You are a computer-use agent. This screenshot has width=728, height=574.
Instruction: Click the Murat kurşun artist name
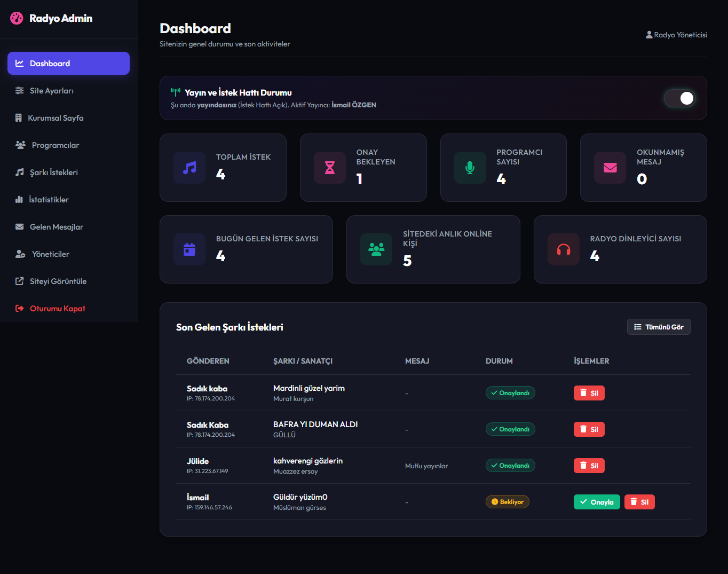293,399
